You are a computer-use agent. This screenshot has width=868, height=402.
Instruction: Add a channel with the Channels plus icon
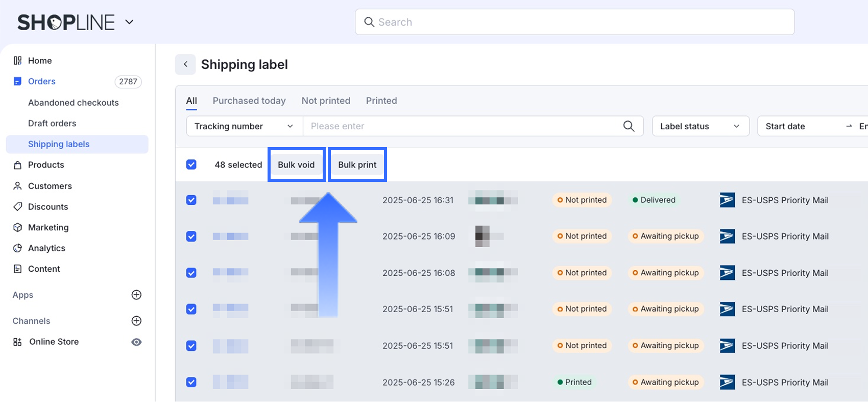[x=136, y=321]
